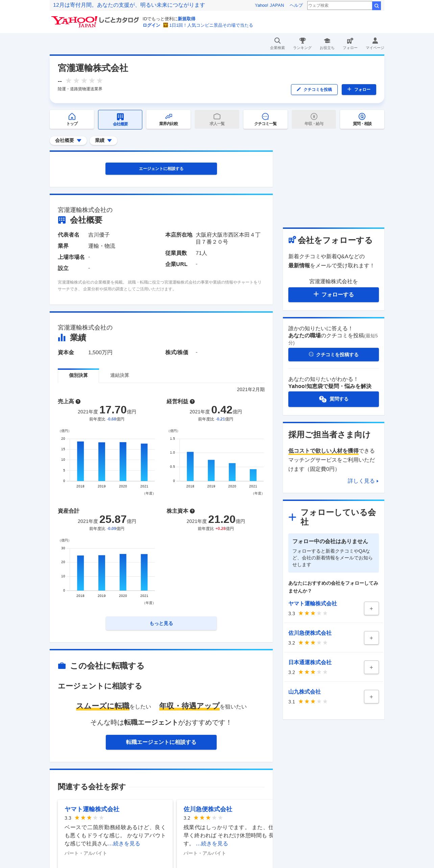
Task: Open 求人一覧 tab
Action: pos(217,119)
